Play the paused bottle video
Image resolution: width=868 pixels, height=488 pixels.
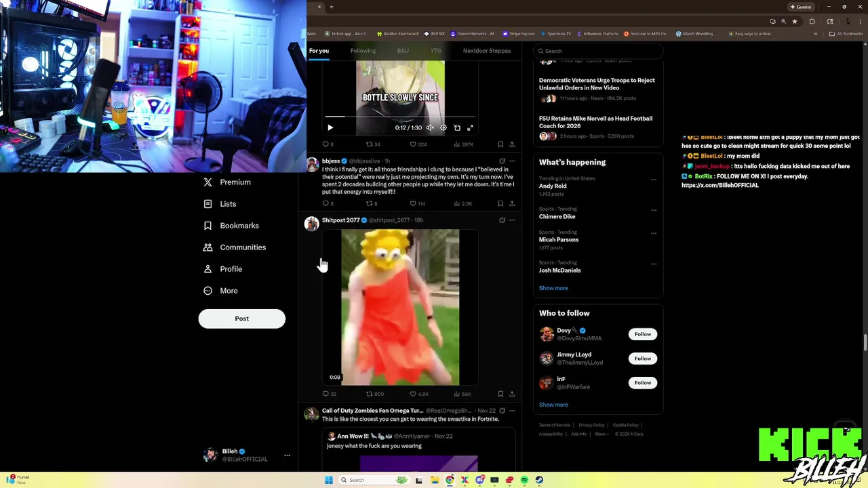(330, 127)
